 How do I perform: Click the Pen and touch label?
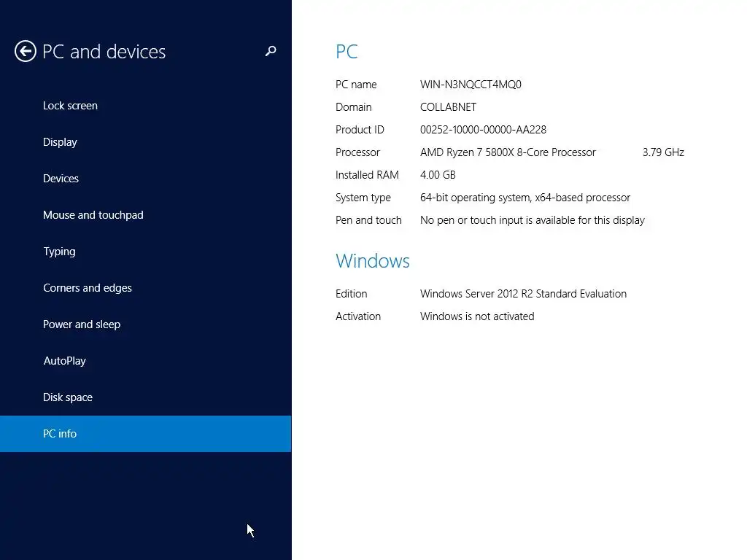(x=368, y=220)
